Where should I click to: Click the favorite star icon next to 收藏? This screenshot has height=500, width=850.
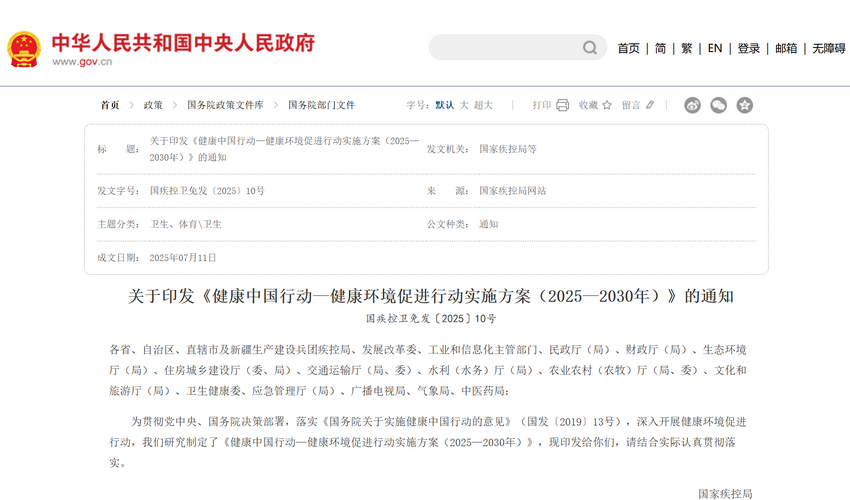click(607, 105)
